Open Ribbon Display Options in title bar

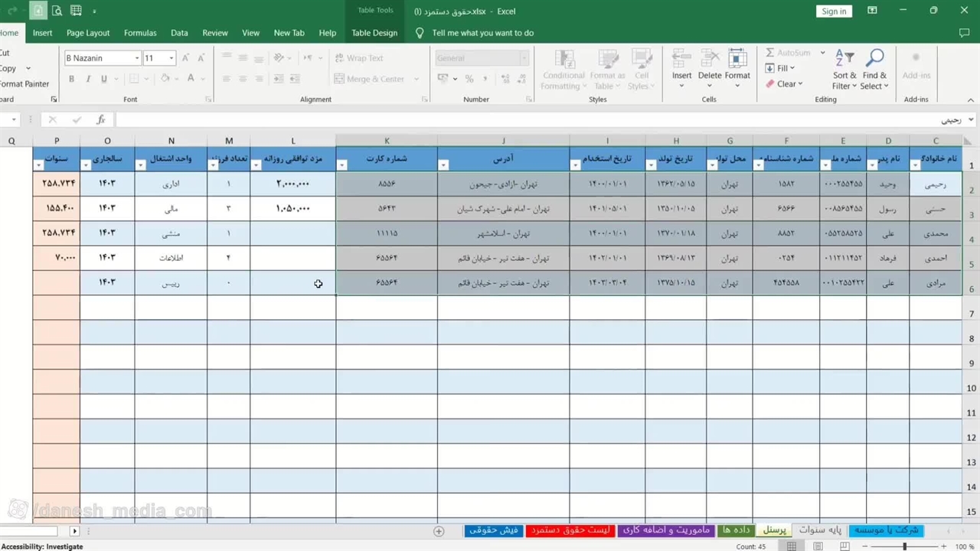tap(872, 11)
